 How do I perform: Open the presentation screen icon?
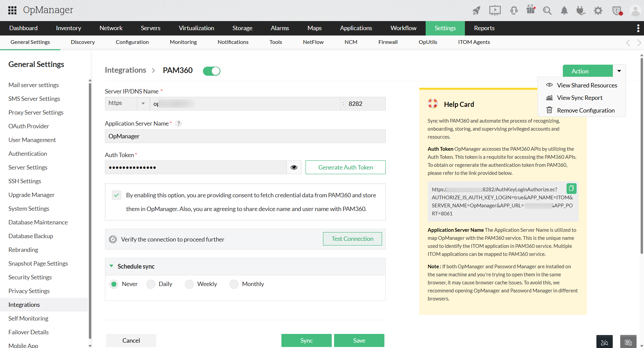coord(495,10)
